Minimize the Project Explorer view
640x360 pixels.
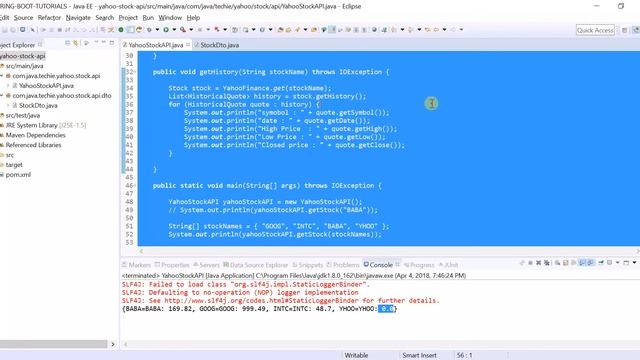[x=104, y=43]
